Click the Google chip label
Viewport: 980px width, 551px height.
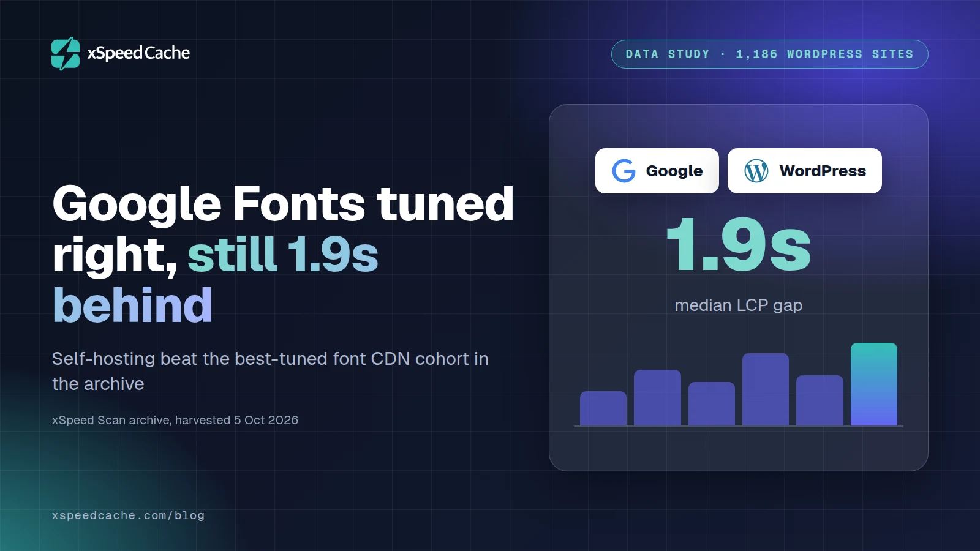(674, 171)
